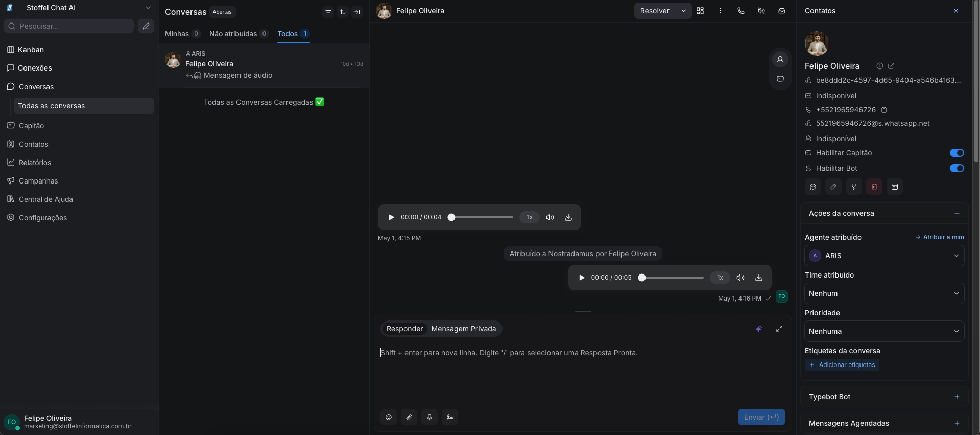Mute conversation with the speaker-off icon
Image resolution: width=980 pixels, height=435 pixels.
click(x=761, y=11)
